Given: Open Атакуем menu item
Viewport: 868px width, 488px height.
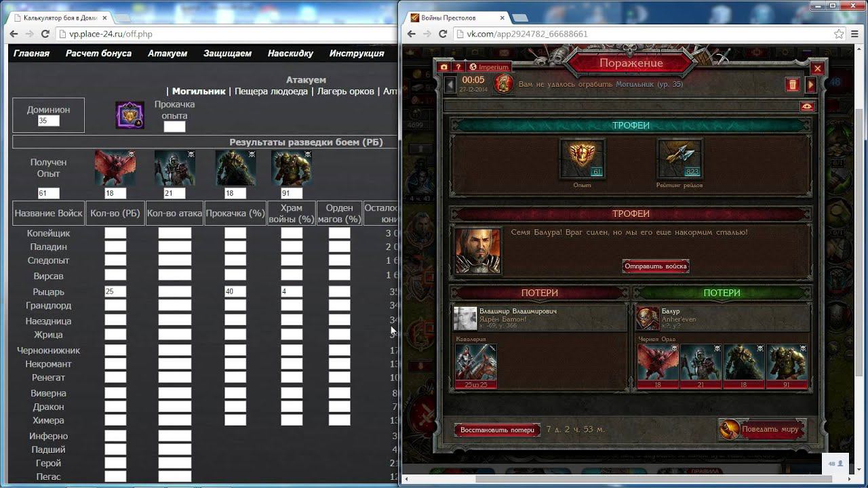Looking at the screenshot, I should pos(167,54).
